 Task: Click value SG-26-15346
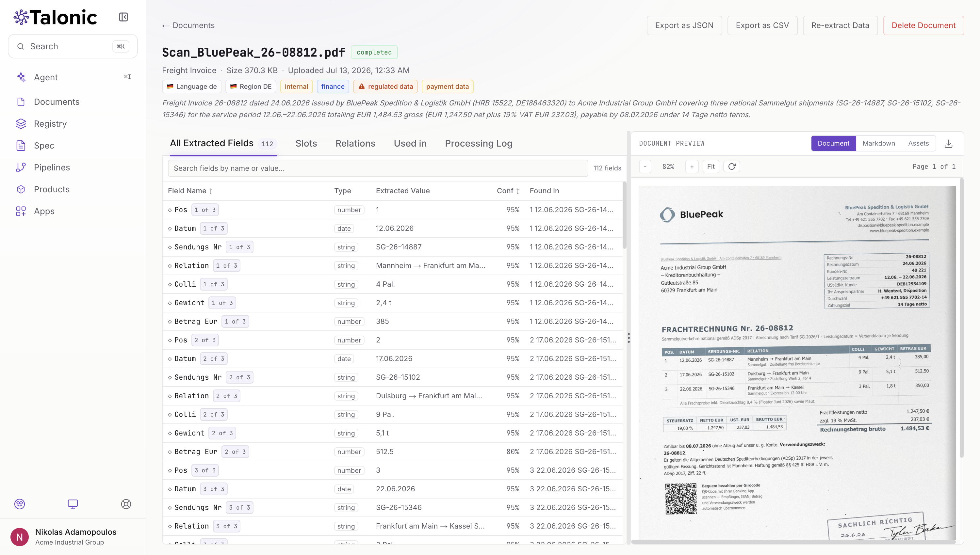(399, 508)
